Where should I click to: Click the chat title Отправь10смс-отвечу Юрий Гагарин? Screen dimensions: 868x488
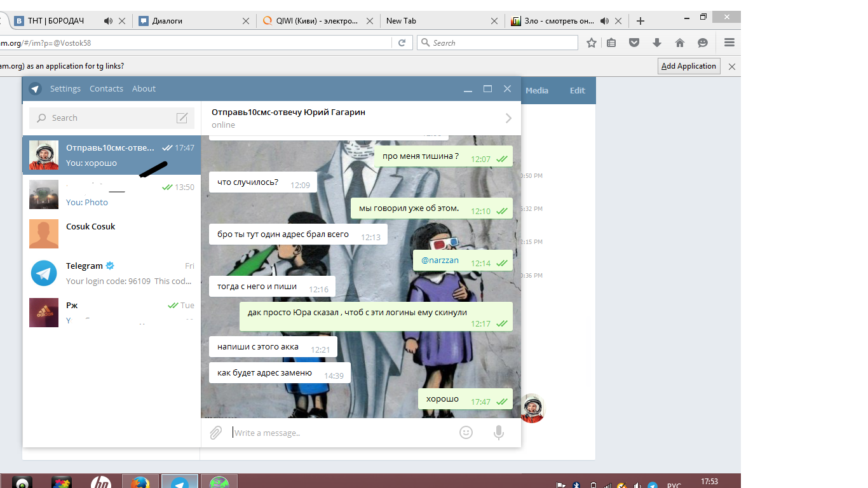coord(288,112)
